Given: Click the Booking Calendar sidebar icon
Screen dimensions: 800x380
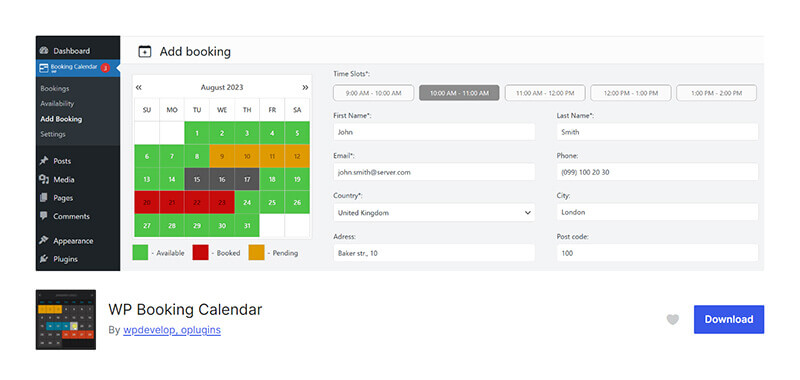Looking at the screenshot, I should pyautogui.click(x=44, y=67).
